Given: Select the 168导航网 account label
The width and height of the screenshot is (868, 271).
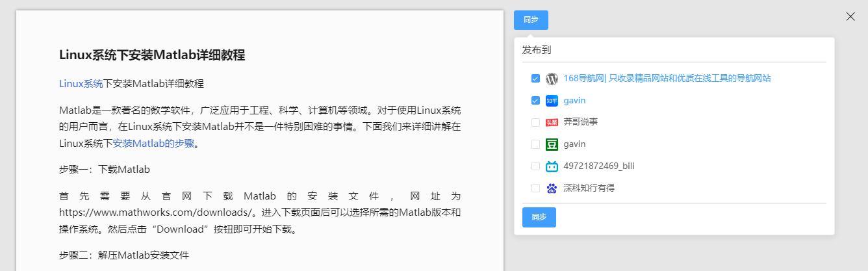Looking at the screenshot, I should 667,78.
